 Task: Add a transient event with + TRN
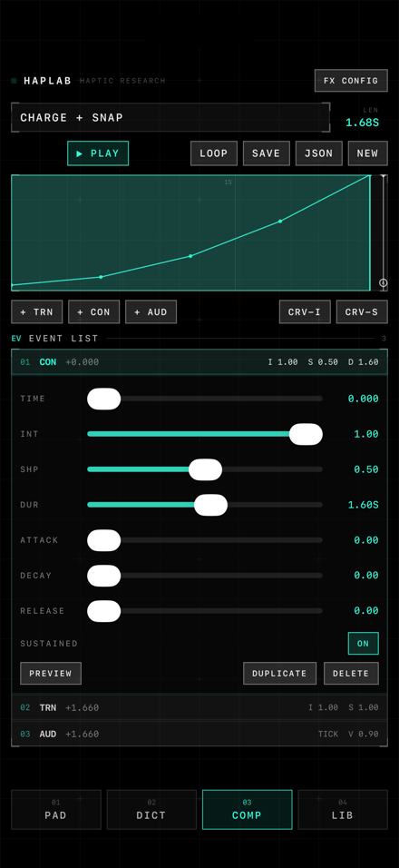[37, 311]
